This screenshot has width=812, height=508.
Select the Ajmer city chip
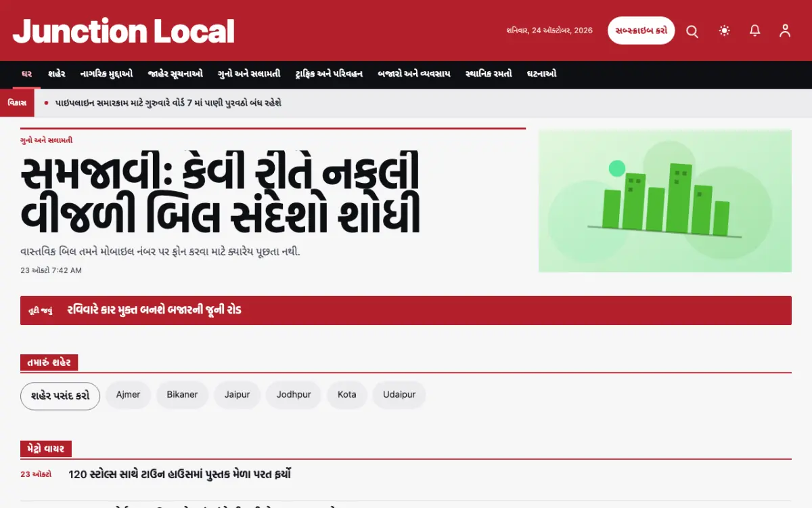128,395
